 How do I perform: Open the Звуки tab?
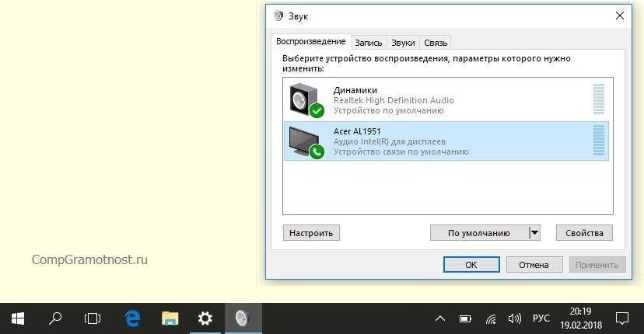tap(403, 43)
